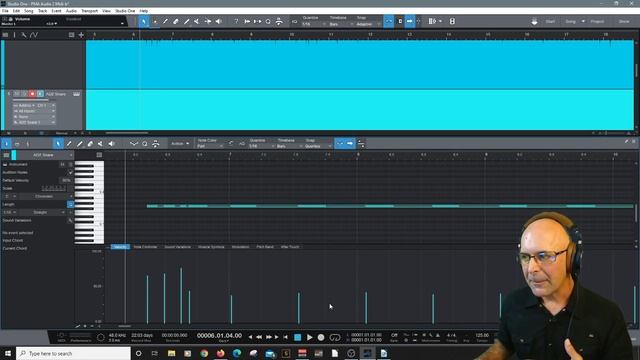Image resolution: width=640 pixels, height=360 pixels.
Task: Open the Project page button
Action: coord(597,21)
